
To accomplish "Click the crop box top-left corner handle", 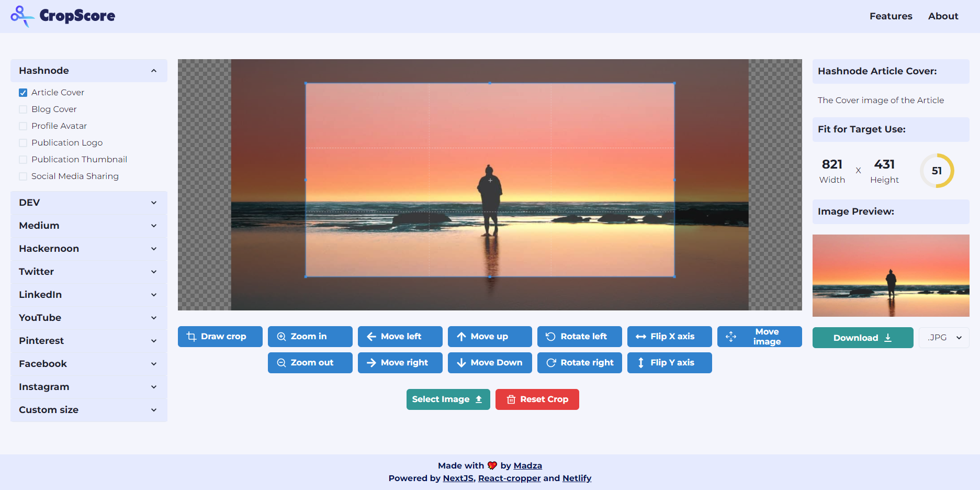I will click(x=306, y=83).
